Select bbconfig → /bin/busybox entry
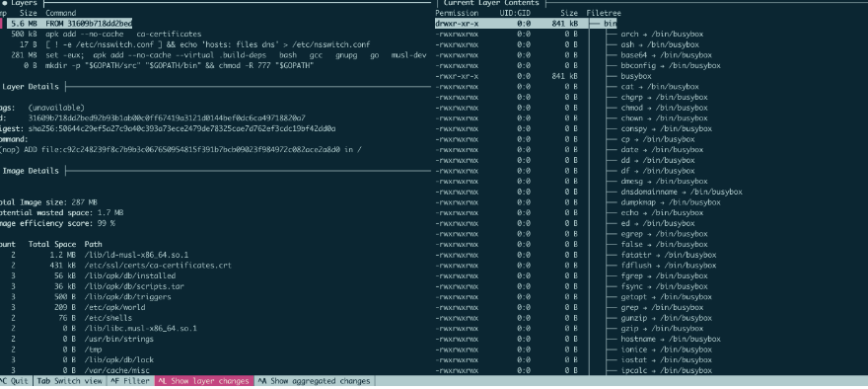The width and height of the screenshot is (868, 389). 671,65
